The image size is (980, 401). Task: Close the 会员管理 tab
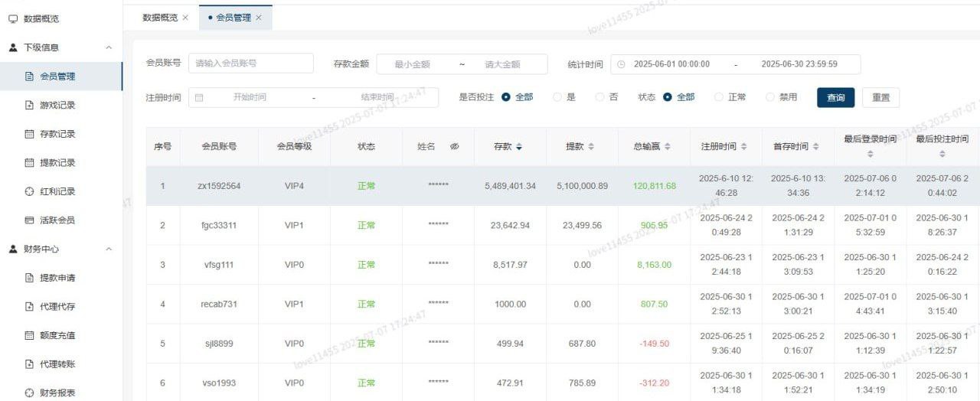(259, 18)
